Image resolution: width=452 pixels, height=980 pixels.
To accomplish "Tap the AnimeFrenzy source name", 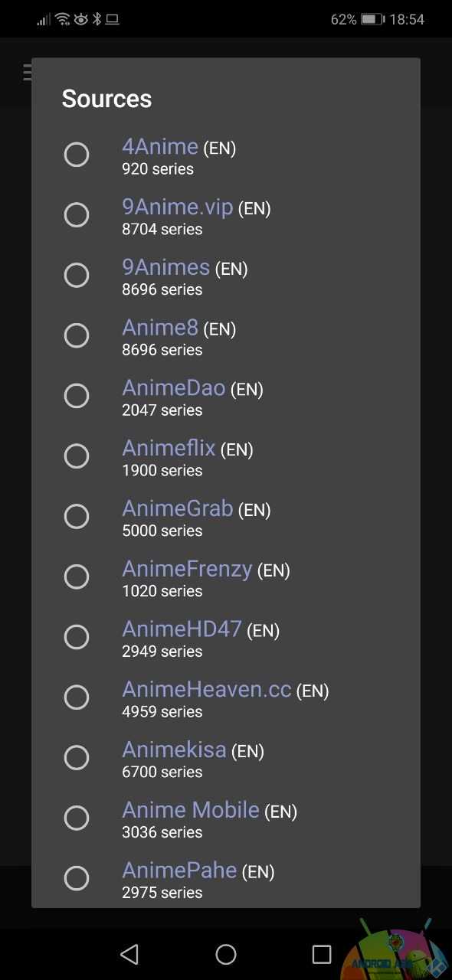I will click(187, 569).
